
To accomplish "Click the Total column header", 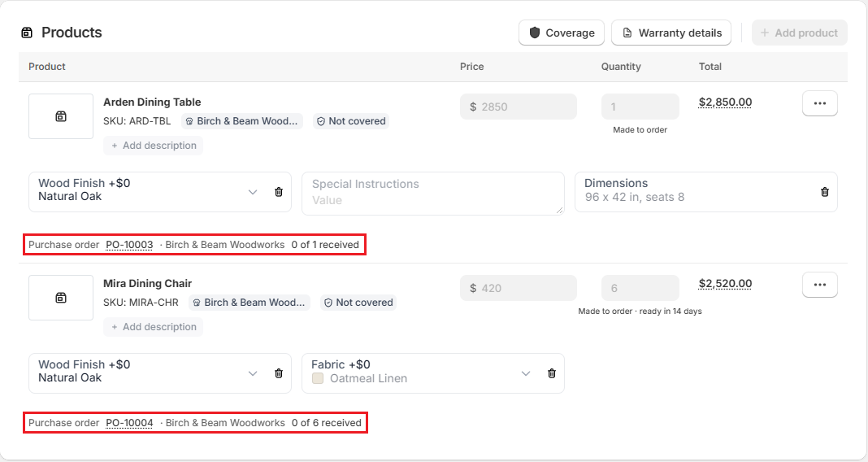I will tap(710, 67).
